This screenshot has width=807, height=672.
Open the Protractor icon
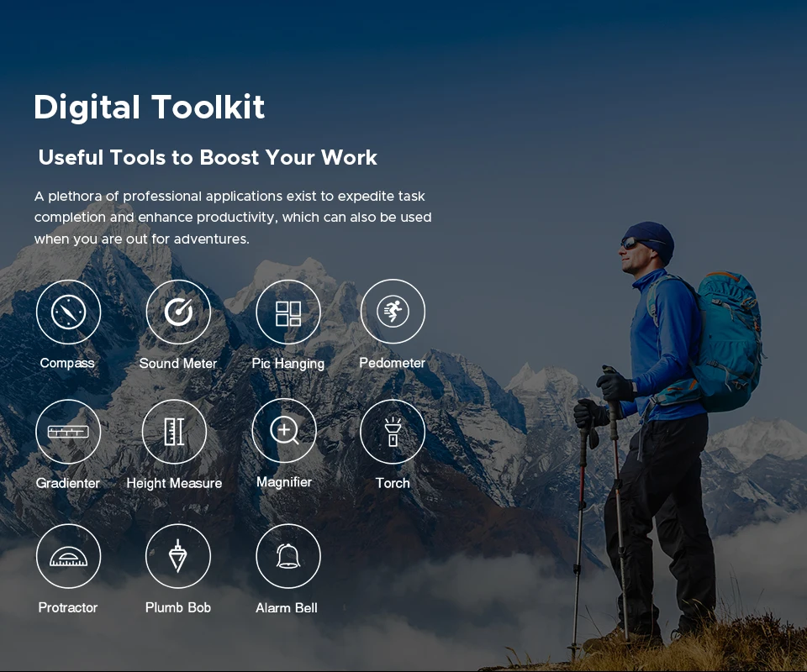68,556
